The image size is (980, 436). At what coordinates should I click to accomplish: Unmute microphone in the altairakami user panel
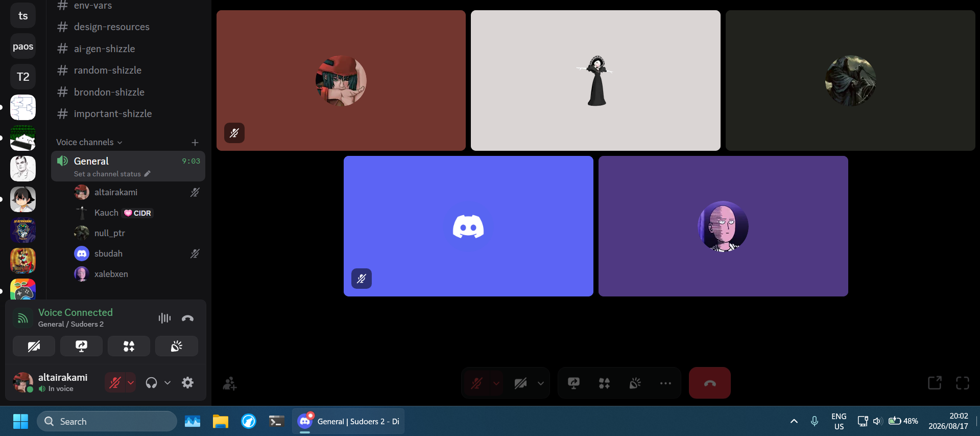click(115, 382)
